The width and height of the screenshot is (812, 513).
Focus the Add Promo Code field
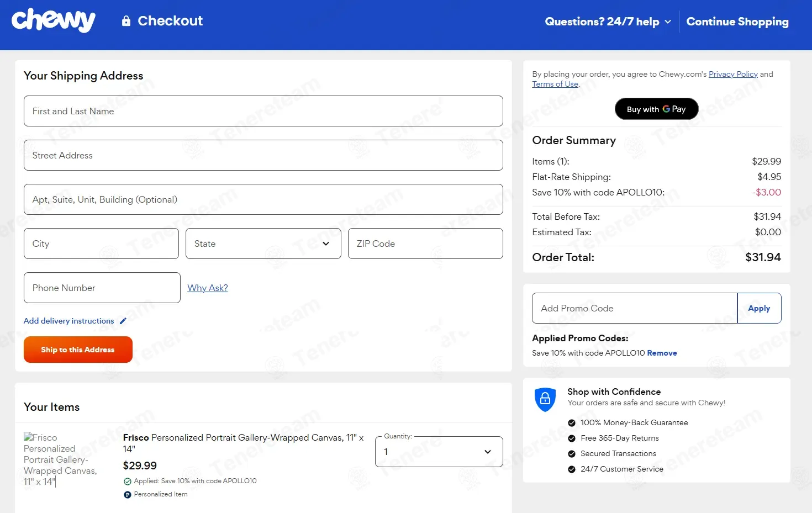click(635, 308)
